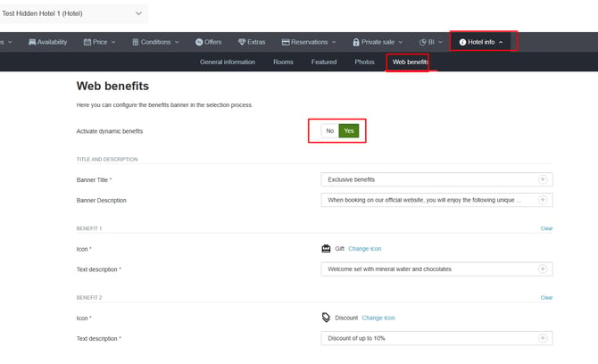Click the Gift icon of Benefit 1
598x364 pixels.
(x=326, y=249)
